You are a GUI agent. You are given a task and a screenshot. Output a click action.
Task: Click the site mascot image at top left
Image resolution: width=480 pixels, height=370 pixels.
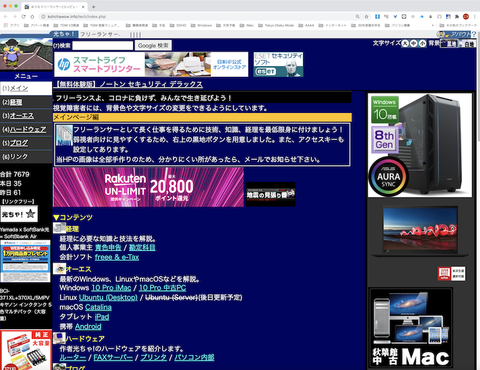coord(26,54)
